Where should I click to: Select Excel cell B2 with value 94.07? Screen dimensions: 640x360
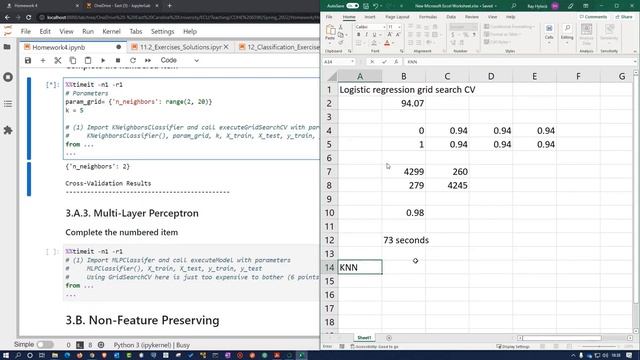coord(404,103)
